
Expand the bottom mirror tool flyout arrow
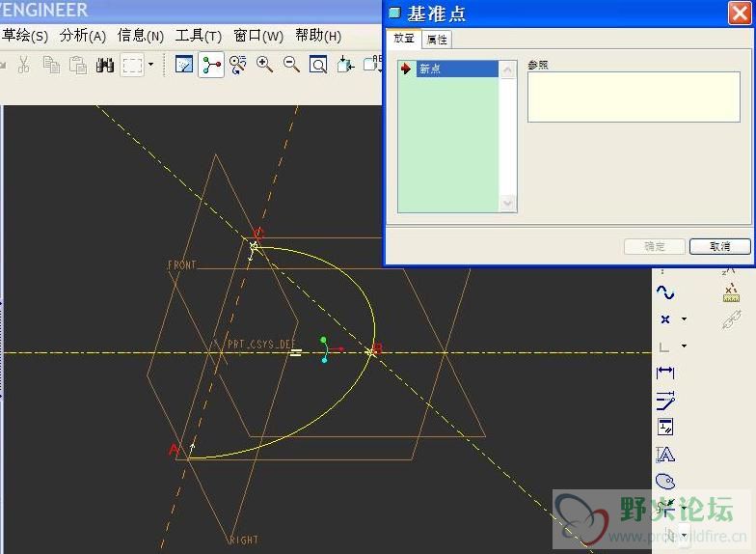[x=685, y=535]
